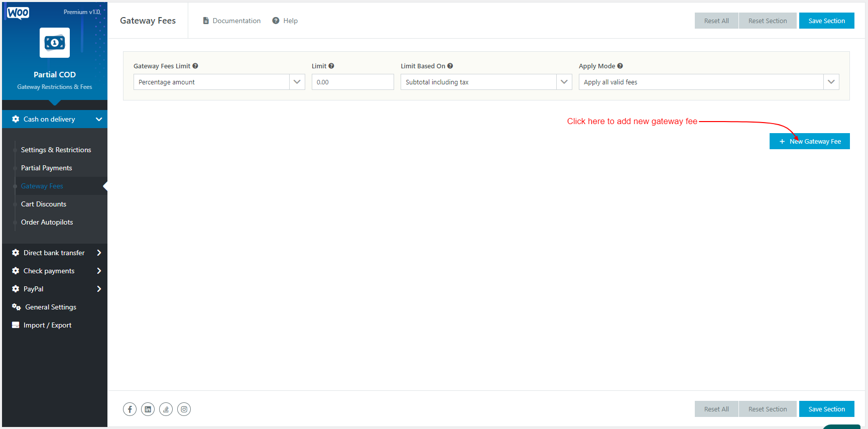
Task: Click top Reset All button
Action: point(716,21)
